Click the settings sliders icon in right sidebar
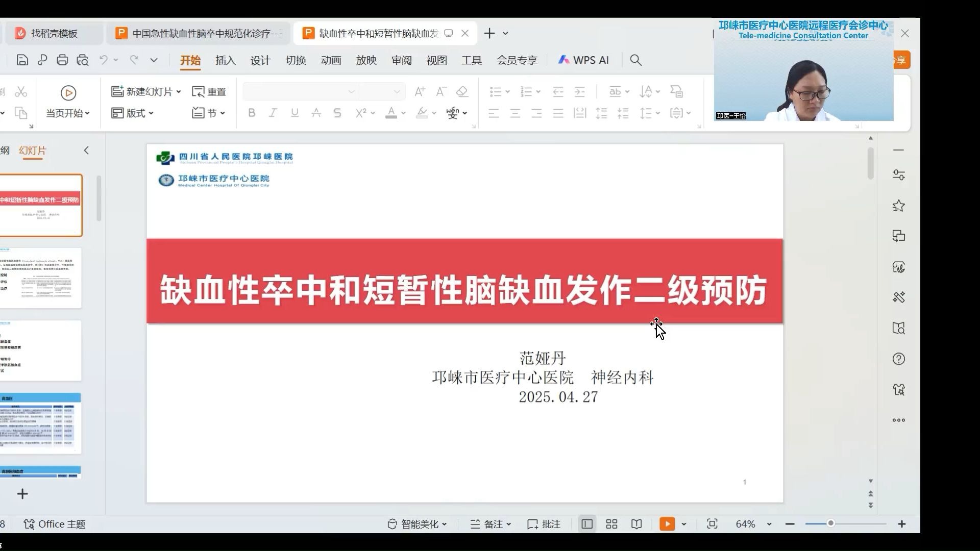 (899, 175)
